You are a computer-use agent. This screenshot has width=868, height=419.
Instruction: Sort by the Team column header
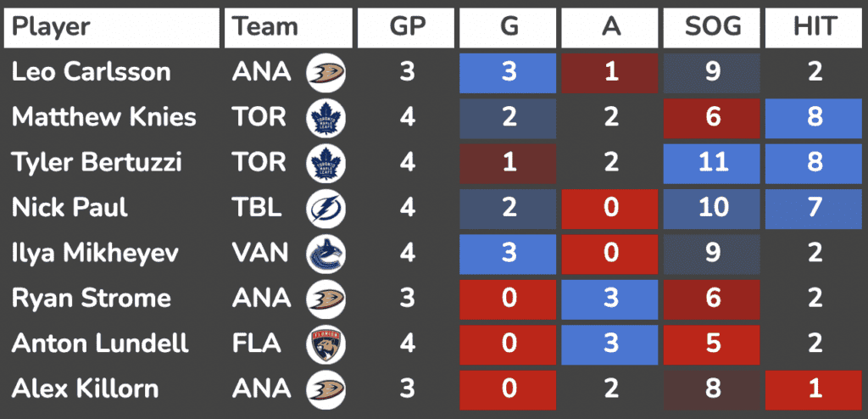pyautogui.click(x=288, y=27)
